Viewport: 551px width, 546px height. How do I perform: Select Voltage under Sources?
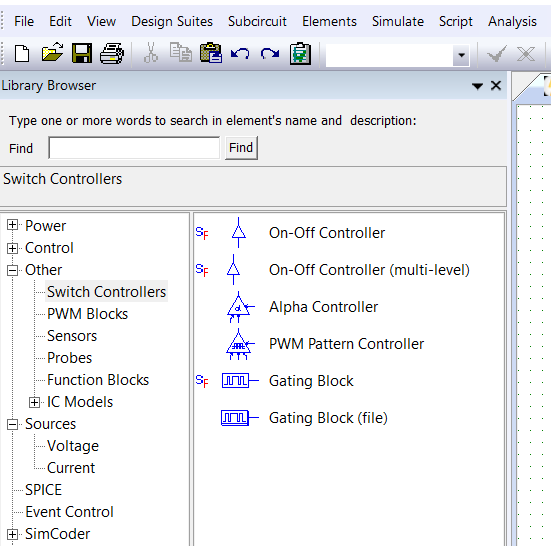coord(73,446)
